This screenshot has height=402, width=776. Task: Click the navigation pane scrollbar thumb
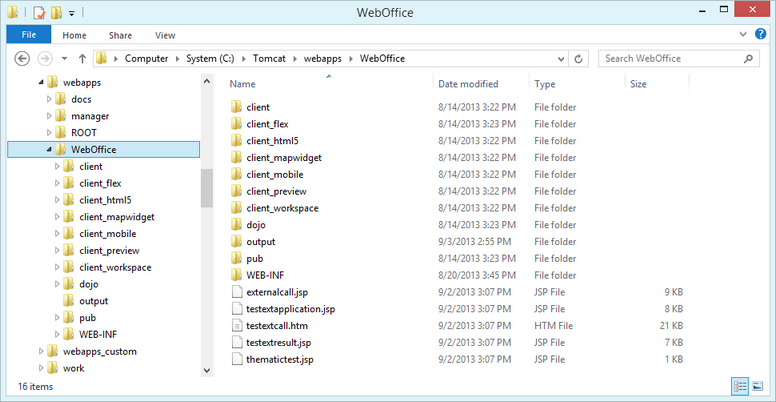click(x=207, y=188)
